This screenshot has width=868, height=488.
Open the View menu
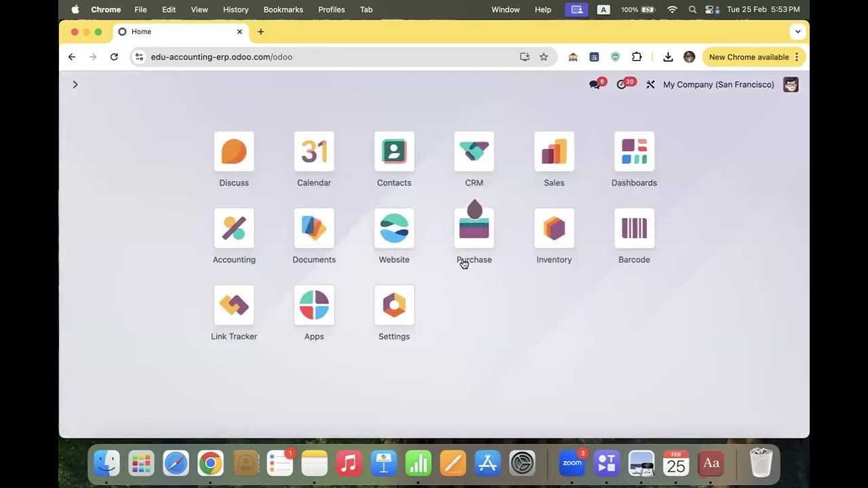[x=199, y=9]
